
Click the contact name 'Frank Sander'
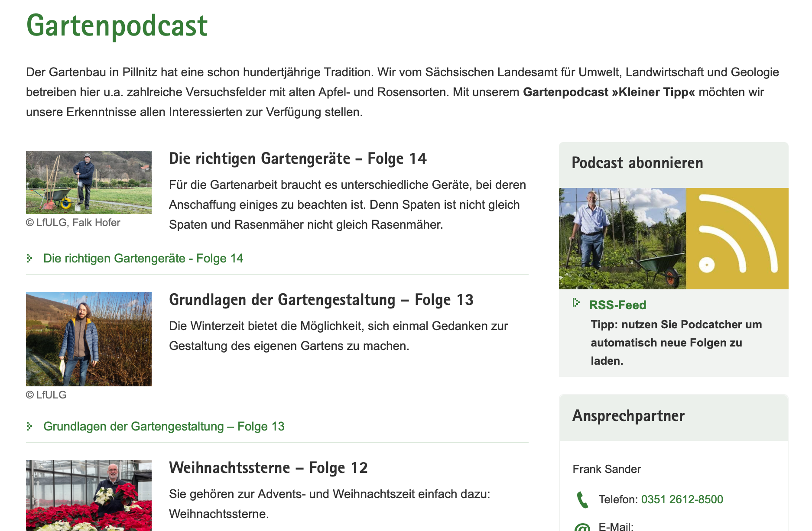coord(607,469)
